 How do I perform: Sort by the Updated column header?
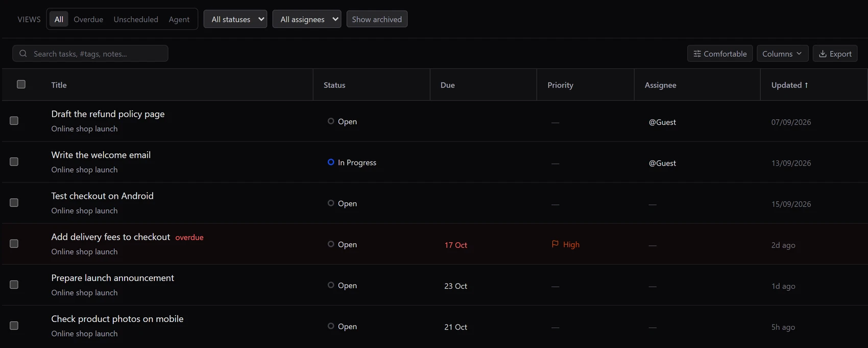[x=789, y=85]
